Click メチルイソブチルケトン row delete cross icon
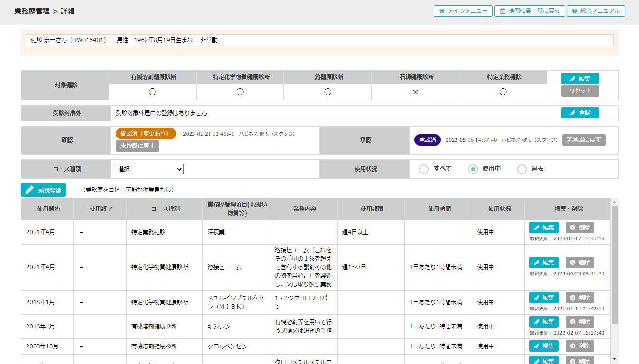Image resolution: width=639 pixels, height=364 pixels. (x=573, y=298)
